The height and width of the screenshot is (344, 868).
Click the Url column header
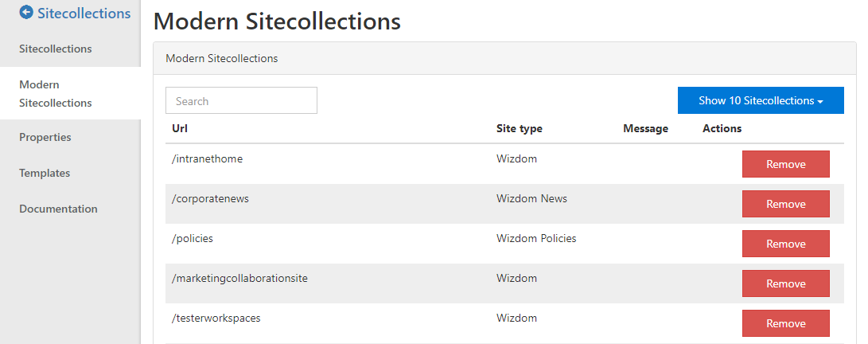point(179,128)
